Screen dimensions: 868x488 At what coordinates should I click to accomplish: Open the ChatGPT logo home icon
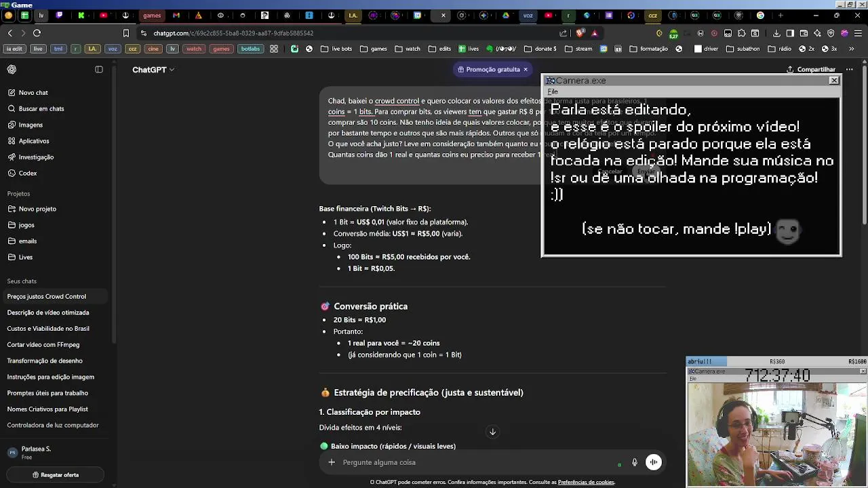coord(12,69)
